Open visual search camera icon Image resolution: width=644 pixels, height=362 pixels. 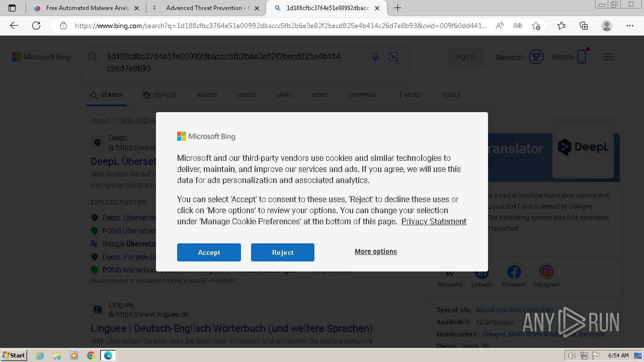coord(393,57)
